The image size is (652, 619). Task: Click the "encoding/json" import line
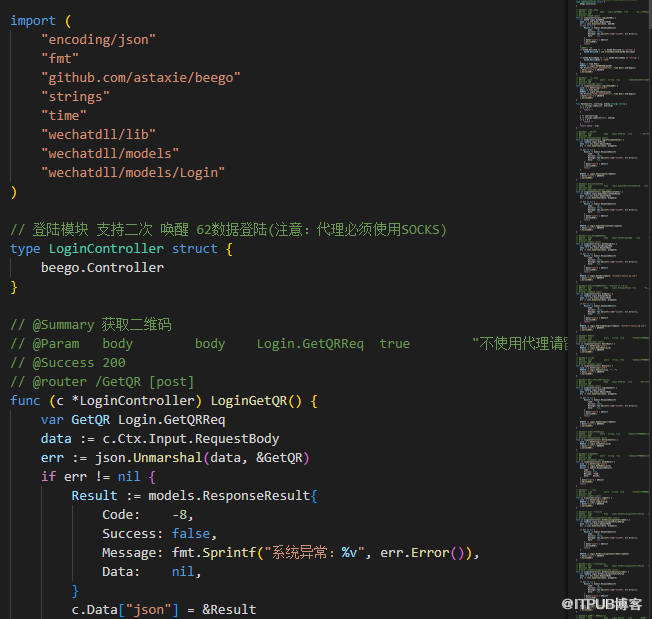[x=98, y=39]
